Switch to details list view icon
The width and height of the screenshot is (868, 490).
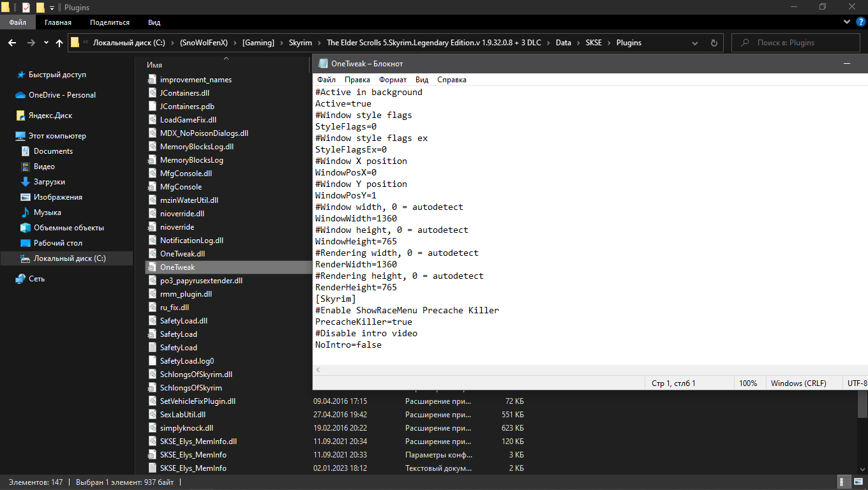coord(844,482)
